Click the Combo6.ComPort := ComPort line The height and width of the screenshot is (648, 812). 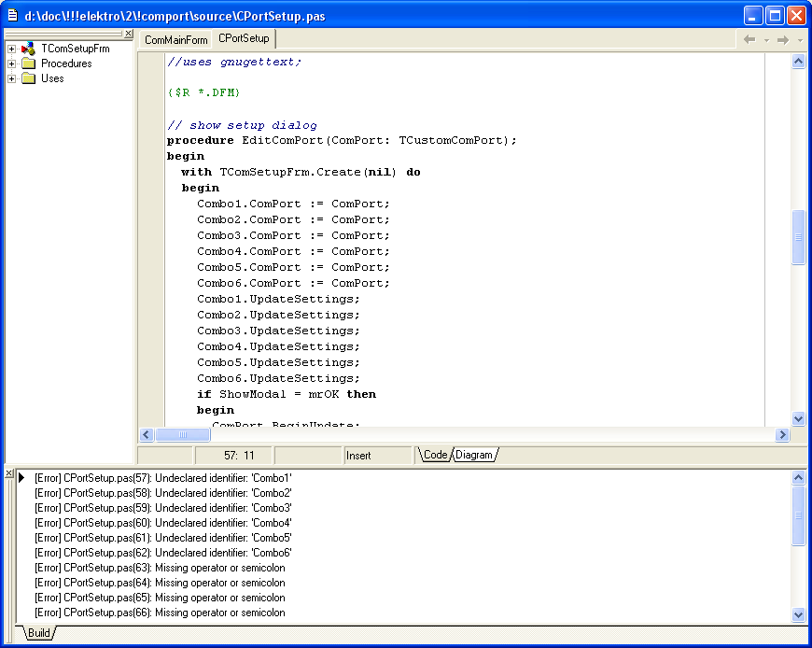(x=293, y=283)
